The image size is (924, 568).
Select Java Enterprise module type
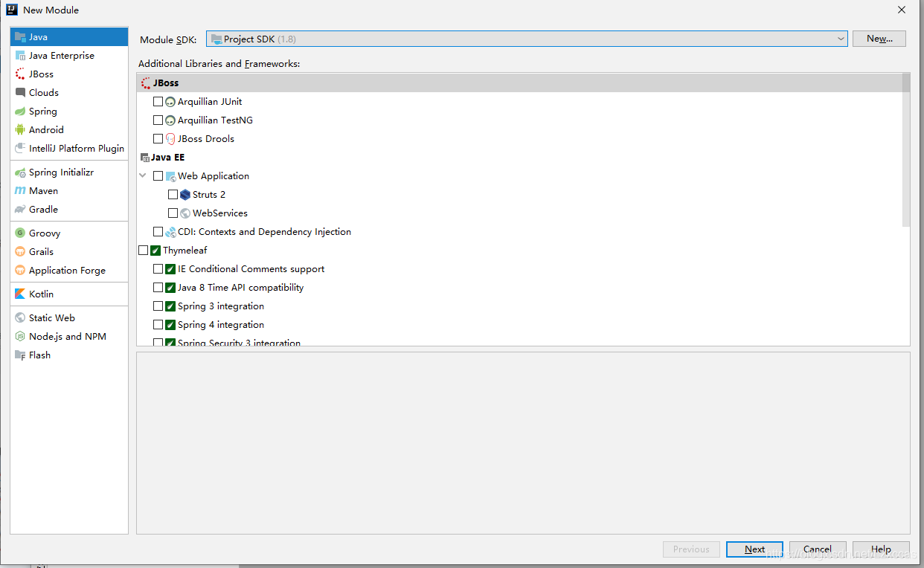tap(69, 55)
